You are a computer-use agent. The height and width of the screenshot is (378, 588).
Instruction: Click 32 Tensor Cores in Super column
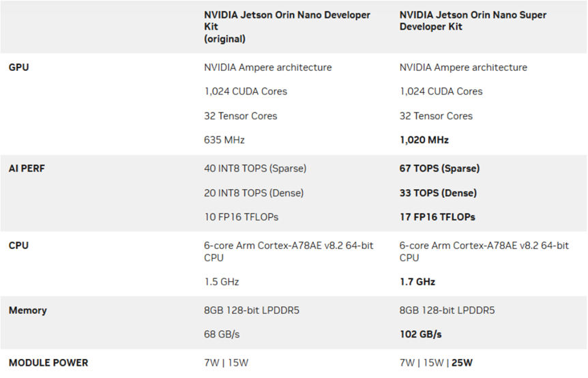point(436,116)
